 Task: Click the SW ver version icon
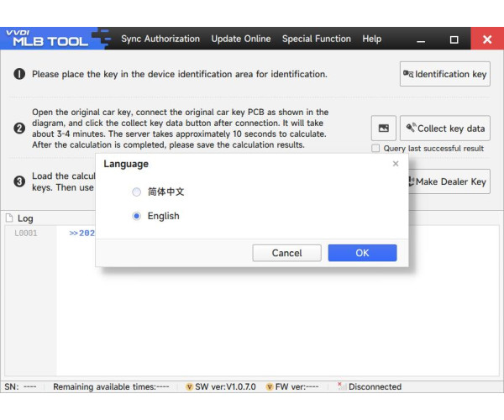pyautogui.click(x=189, y=387)
